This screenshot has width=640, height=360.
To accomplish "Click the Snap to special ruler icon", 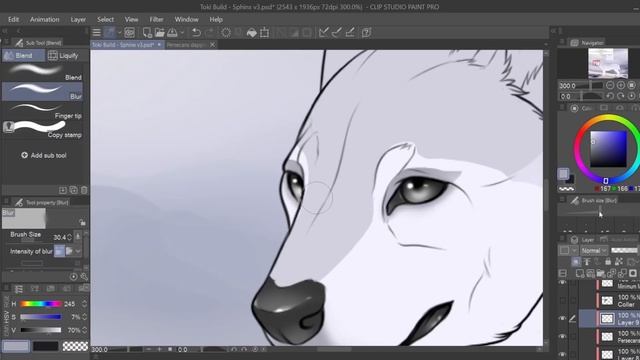I will point(337,33).
